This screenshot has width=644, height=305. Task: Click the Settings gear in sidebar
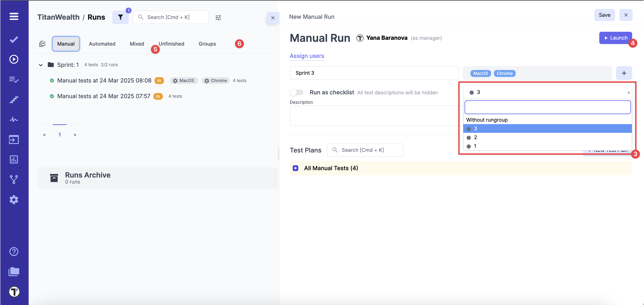click(14, 199)
